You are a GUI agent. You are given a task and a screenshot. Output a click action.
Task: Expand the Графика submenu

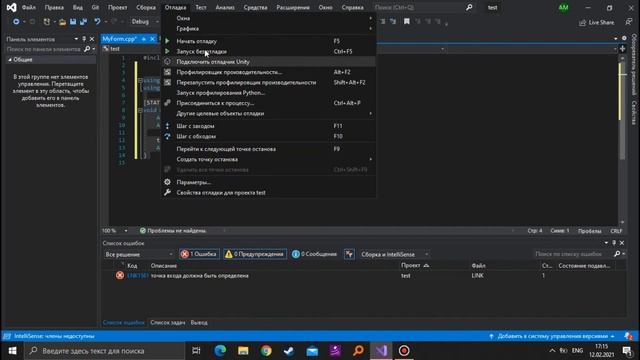coord(269,29)
